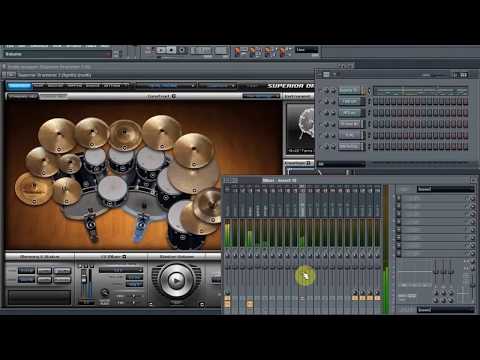Open the Line snap dropdown in toolbar
This screenshot has width=480, height=360.
pyautogui.click(x=307, y=50)
